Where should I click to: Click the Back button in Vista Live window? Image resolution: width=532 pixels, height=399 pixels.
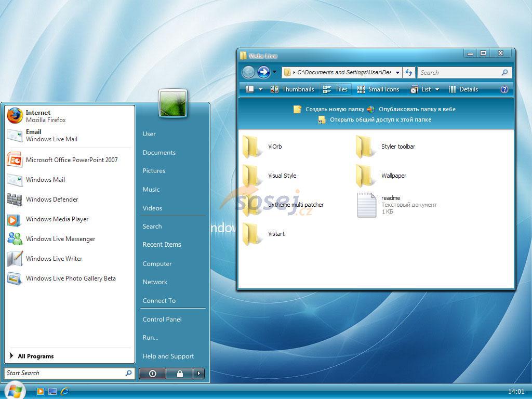tap(248, 72)
